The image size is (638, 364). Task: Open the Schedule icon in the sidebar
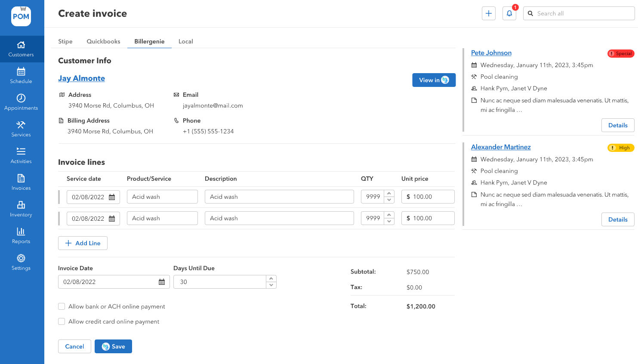click(21, 75)
